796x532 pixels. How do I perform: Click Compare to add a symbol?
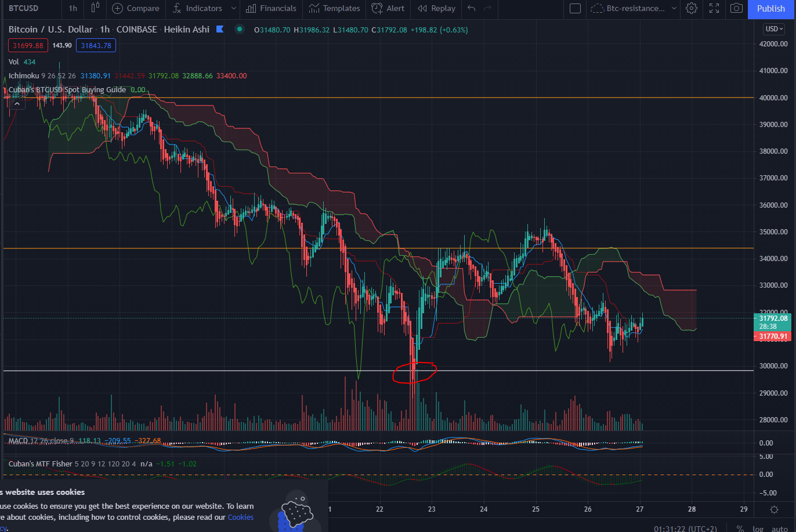click(136, 8)
